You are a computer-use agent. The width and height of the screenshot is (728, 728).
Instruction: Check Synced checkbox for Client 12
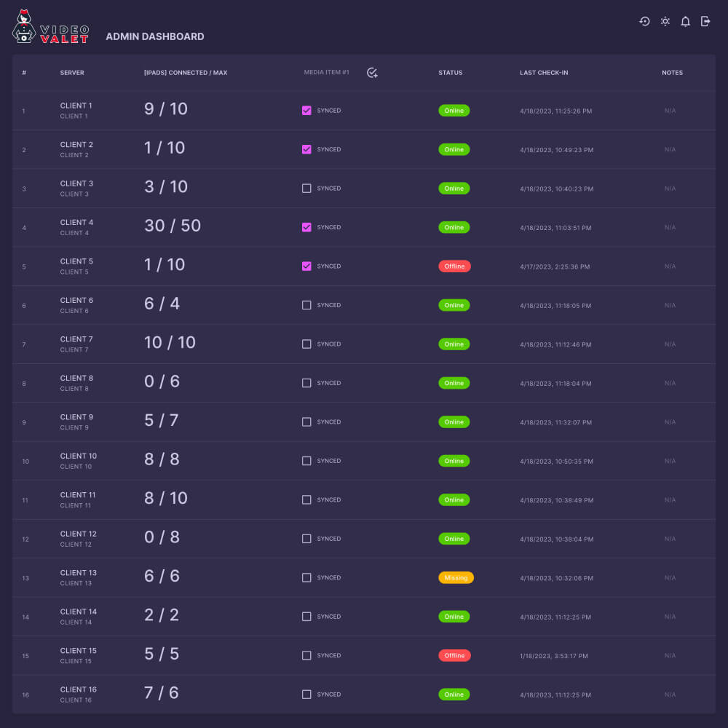[306, 539]
